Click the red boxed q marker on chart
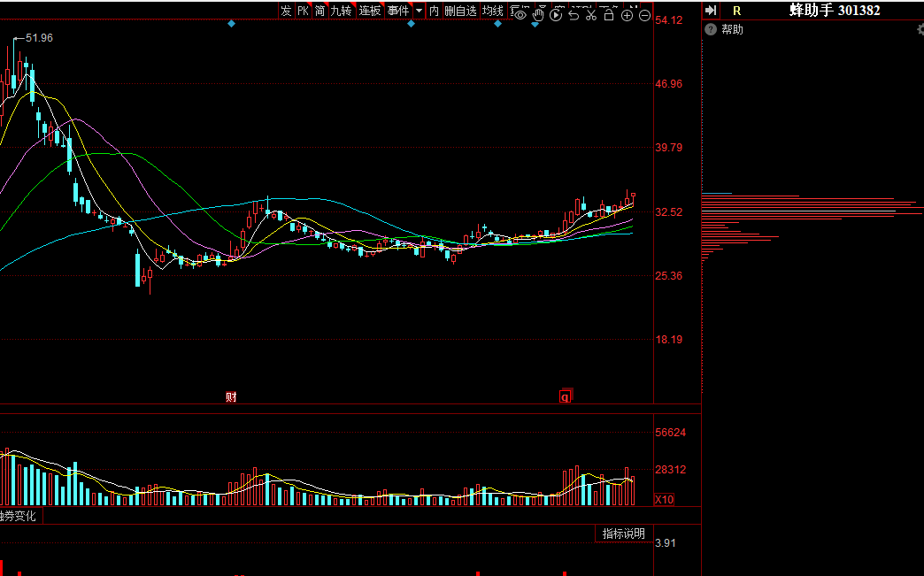 566,396
